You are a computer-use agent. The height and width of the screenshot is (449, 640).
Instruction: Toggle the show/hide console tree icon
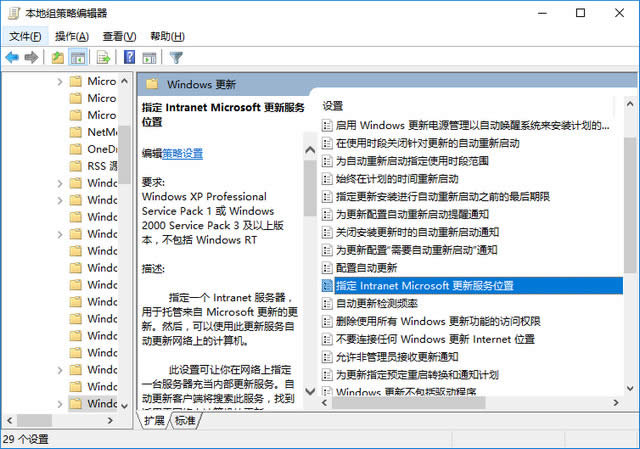pos(79,57)
